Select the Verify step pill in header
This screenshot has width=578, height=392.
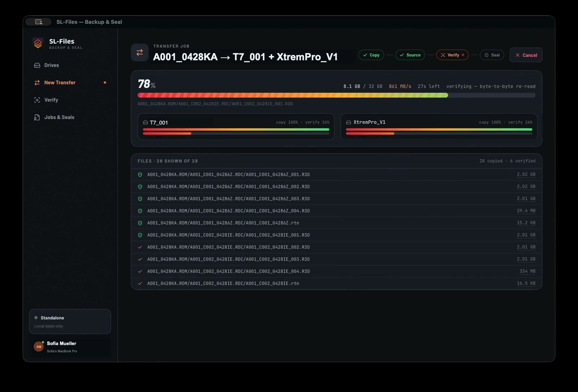pyautogui.click(x=452, y=55)
